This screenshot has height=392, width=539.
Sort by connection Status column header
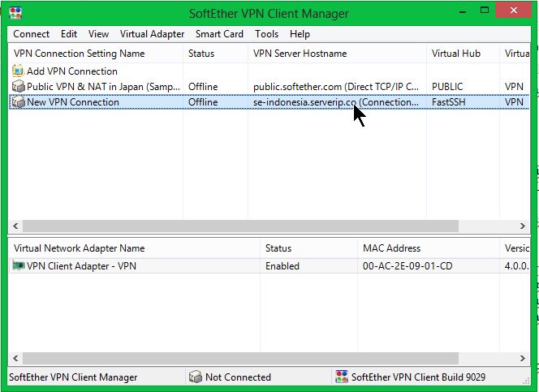pyautogui.click(x=216, y=54)
